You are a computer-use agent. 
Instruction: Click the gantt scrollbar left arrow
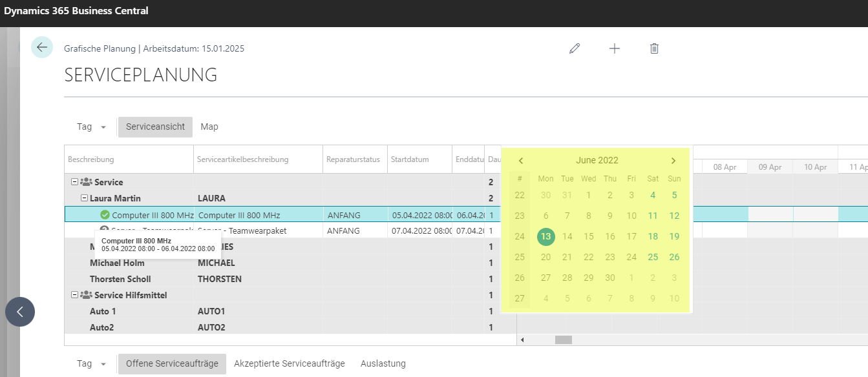(522, 340)
